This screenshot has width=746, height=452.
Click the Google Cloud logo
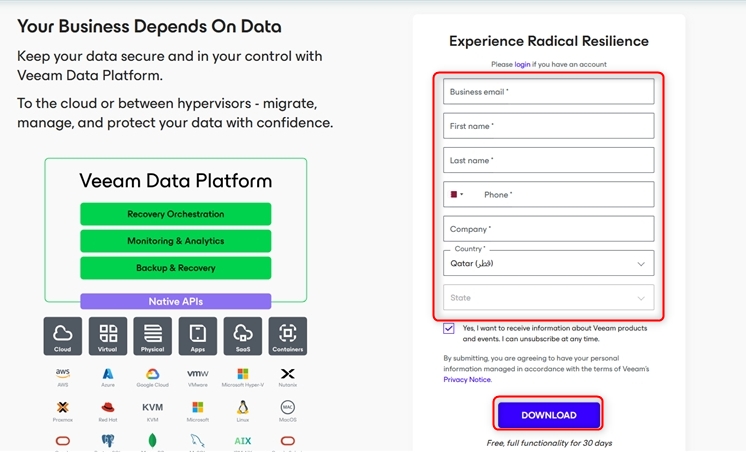pos(153,376)
